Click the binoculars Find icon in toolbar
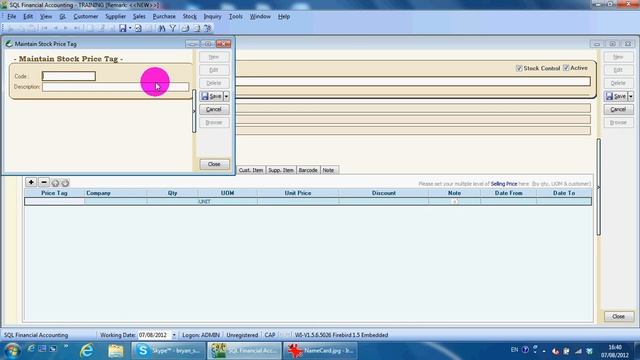The width and height of the screenshot is (640, 360). 162,28
